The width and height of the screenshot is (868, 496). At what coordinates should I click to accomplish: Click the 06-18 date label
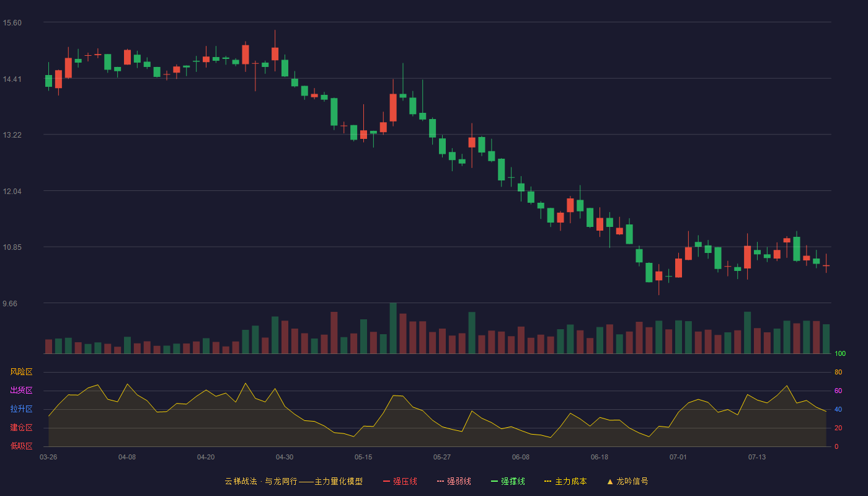coord(600,457)
